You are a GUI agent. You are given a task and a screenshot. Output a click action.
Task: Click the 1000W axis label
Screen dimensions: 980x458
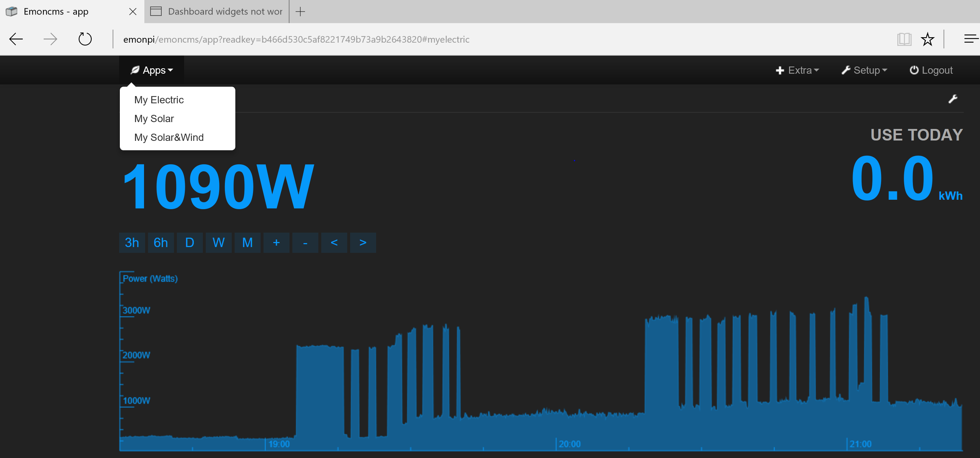(x=136, y=401)
